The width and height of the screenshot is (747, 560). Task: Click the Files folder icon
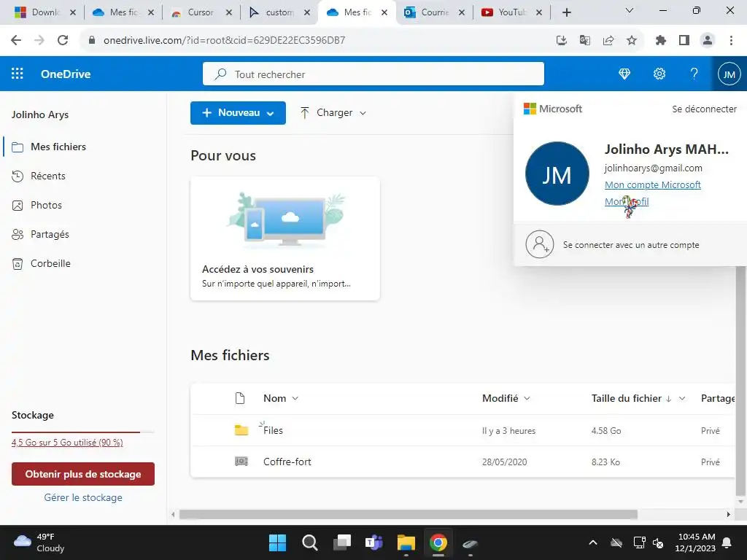pos(241,430)
